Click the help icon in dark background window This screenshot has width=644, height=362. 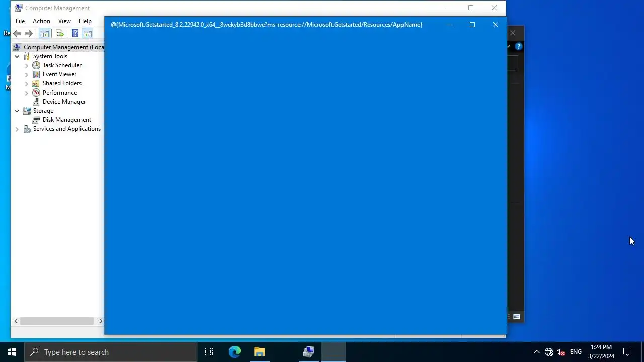[519, 46]
